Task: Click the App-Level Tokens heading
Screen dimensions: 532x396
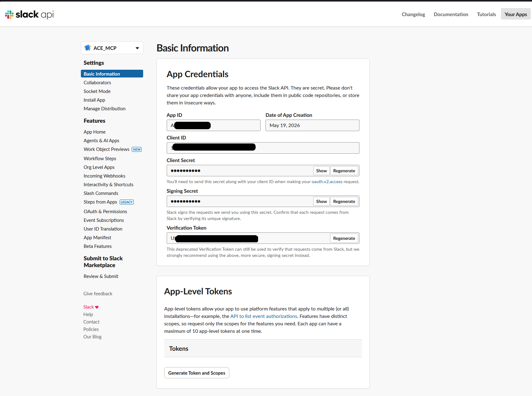Action: coord(198,291)
